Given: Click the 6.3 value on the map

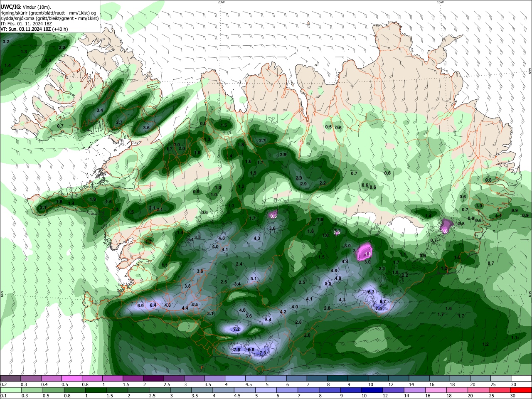Looking at the screenshot, I should (x=372, y=292).
